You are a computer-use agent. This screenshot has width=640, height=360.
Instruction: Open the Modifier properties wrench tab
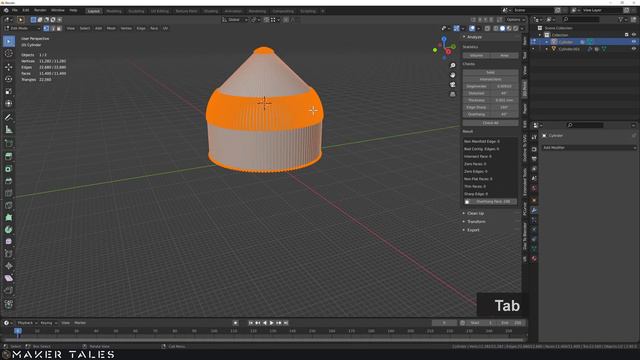[534, 210]
